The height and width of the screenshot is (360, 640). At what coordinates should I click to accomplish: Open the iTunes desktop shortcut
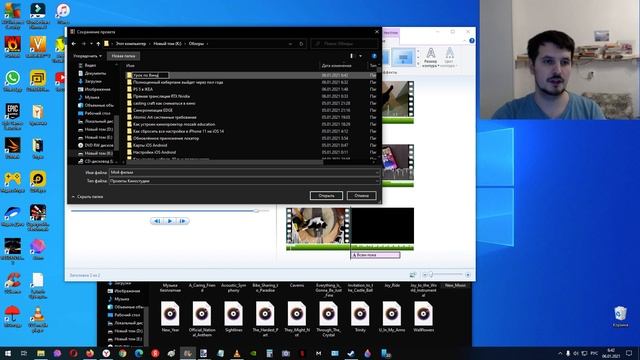(63, 14)
